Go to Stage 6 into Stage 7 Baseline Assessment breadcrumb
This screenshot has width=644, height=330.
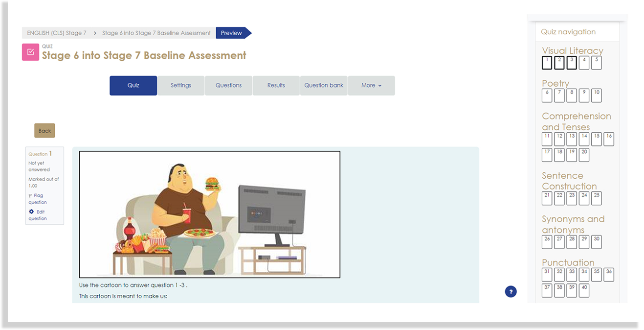[x=156, y=33]
